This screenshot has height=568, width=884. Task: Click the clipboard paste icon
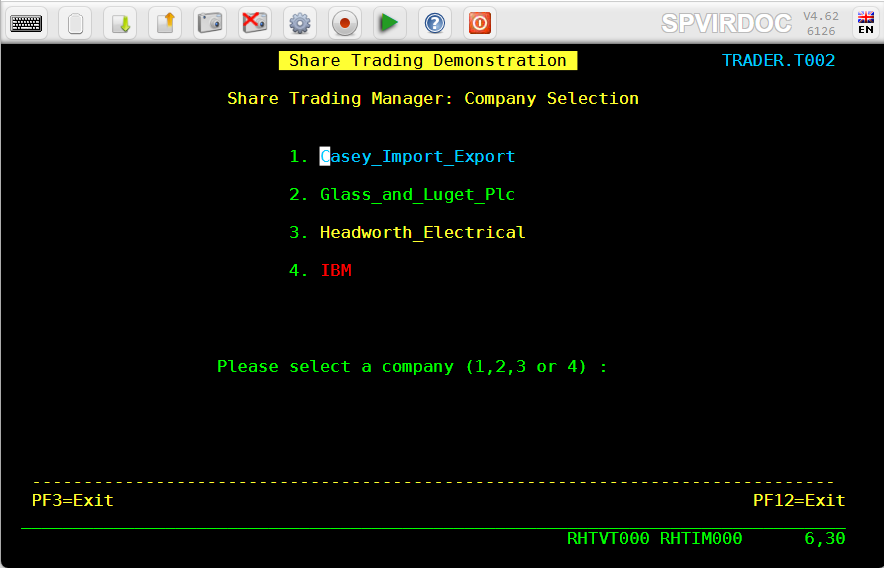point(75,23)
